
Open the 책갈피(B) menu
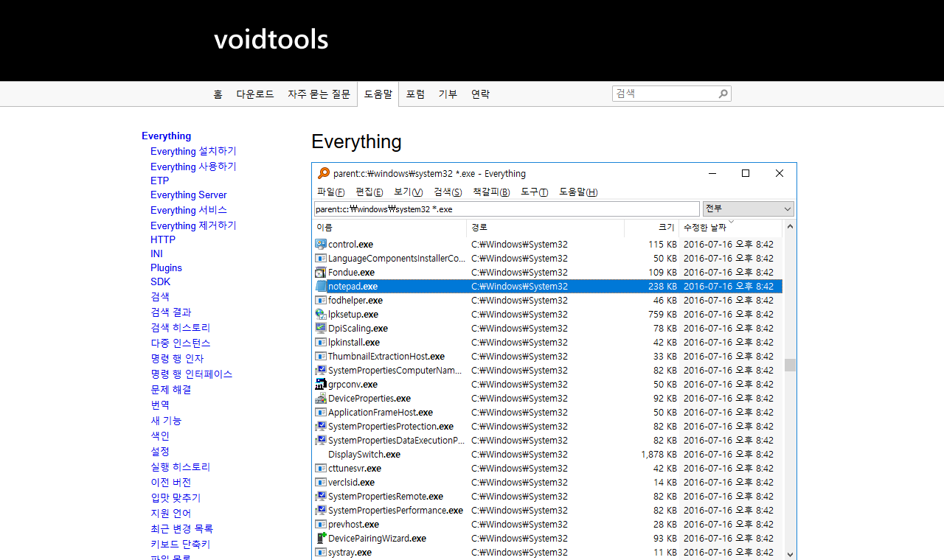coord(491,192)
